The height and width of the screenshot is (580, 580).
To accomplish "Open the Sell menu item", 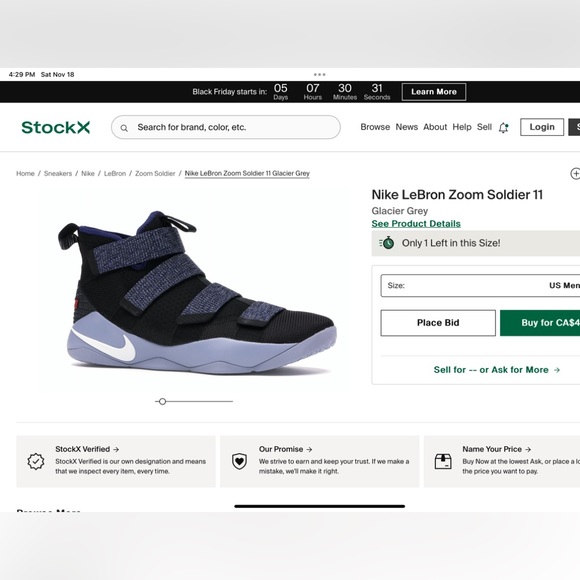I will [x=484, y=127].
